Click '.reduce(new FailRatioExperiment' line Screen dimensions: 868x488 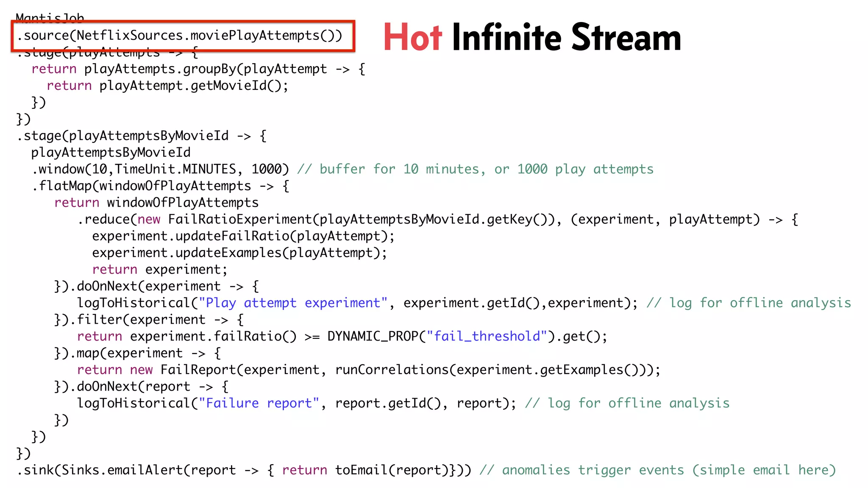click(437, 219)
